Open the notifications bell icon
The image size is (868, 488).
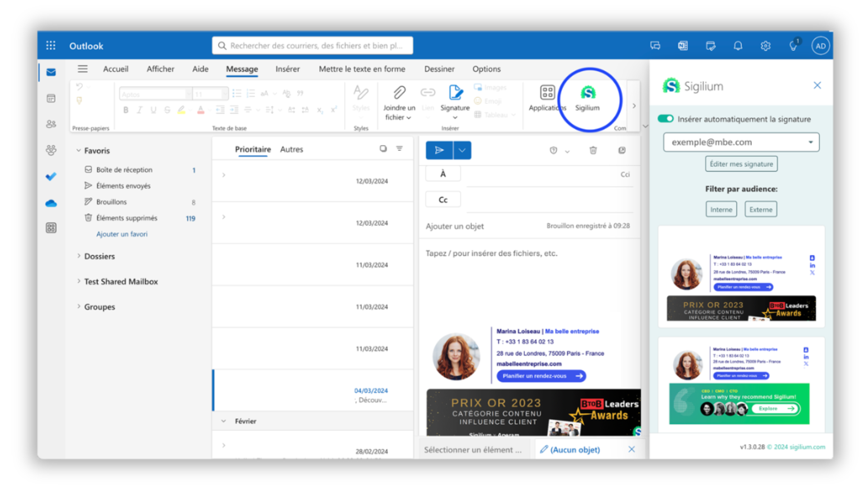[738, 46]
